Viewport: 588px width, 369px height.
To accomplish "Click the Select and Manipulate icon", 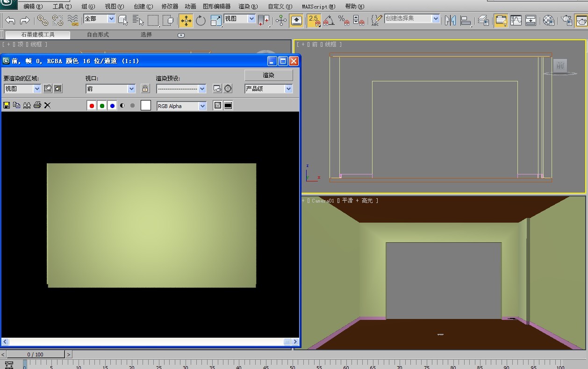I will coord(281,20).
